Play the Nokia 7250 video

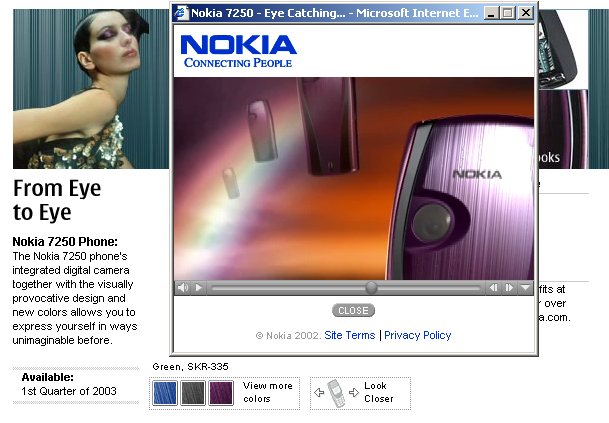(x=199, y=288)
